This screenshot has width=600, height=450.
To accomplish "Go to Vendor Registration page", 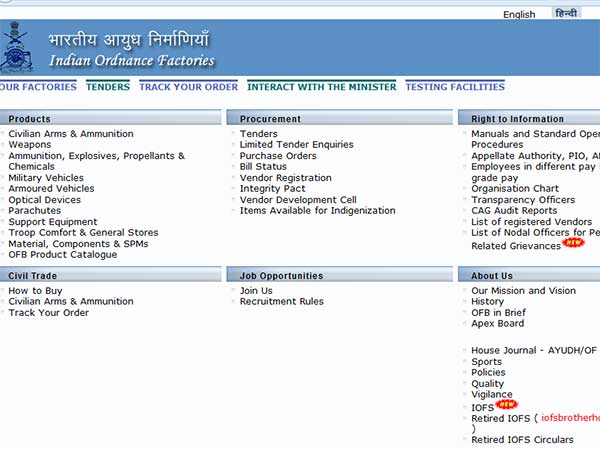I will [288, 178].
